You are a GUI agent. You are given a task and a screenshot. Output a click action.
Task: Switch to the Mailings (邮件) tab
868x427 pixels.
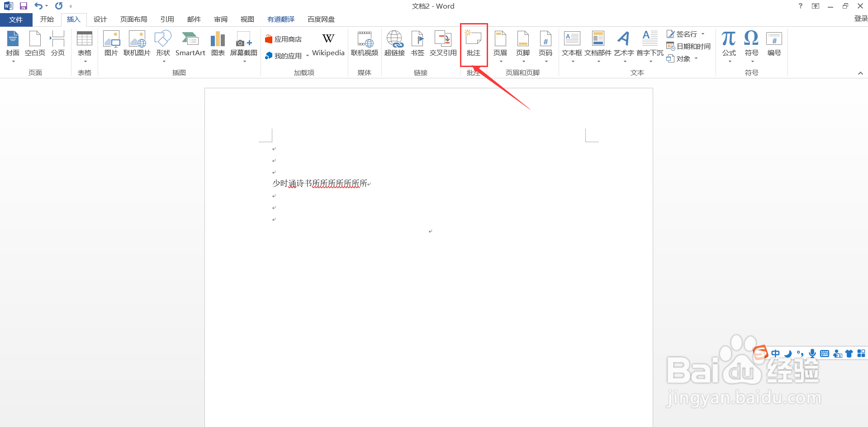pyautogui.click(x=194, y=19)
